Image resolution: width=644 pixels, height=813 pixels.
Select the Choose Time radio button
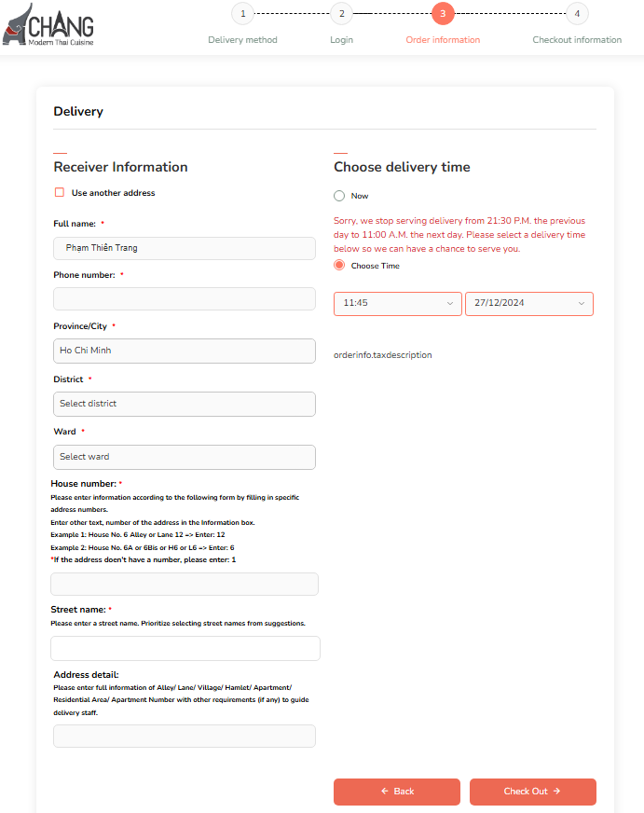tap(339, 266)
